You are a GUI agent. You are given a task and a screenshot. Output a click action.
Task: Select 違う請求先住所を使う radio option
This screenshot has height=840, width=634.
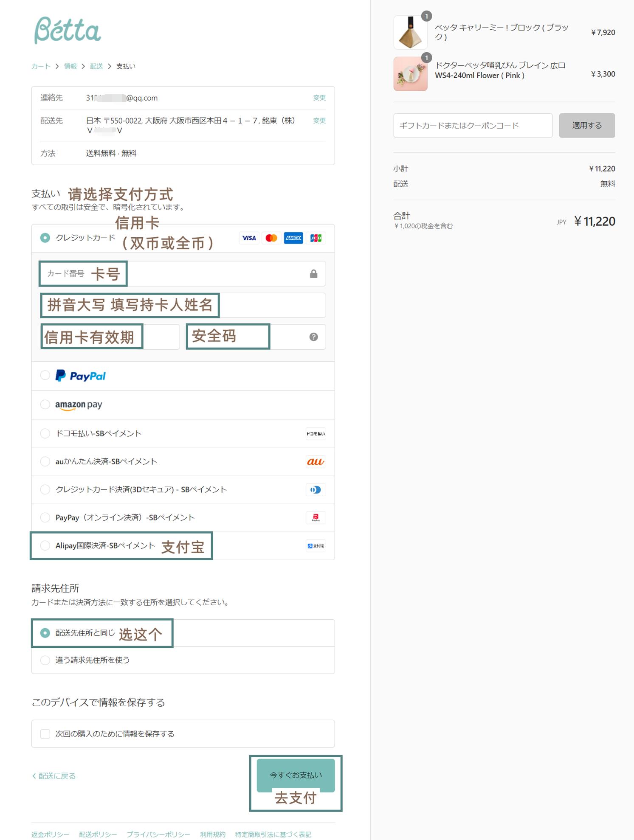45,660
